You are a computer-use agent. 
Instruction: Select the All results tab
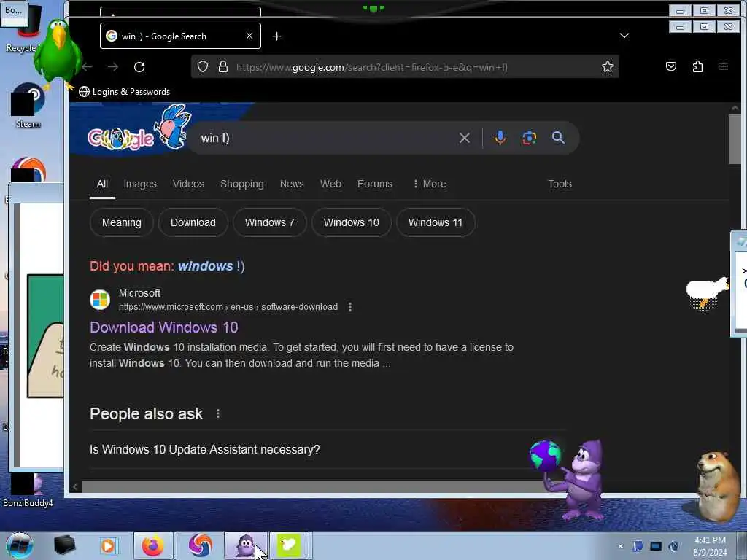click(102, 184)
